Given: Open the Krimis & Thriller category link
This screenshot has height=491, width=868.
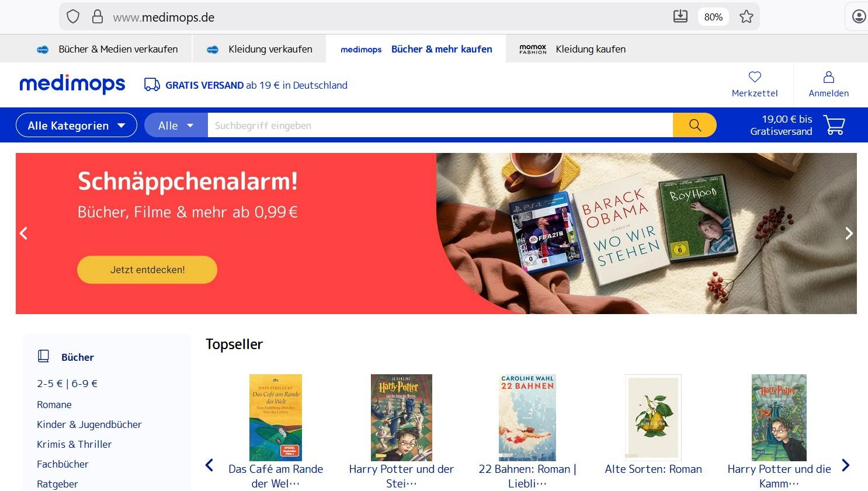Looking at the screenshot, I should [74, 444].
